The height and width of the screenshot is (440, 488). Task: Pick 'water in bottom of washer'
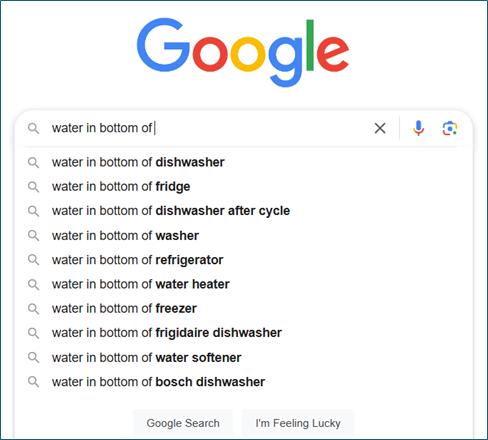click(244, 236)
